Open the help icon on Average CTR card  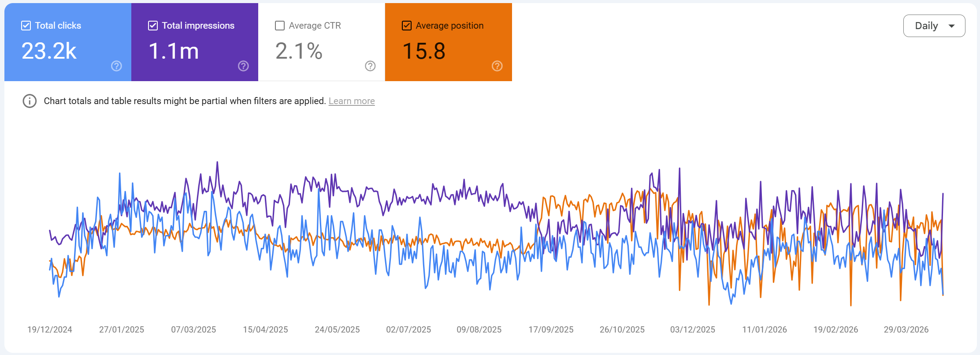(x=370, y=66)
